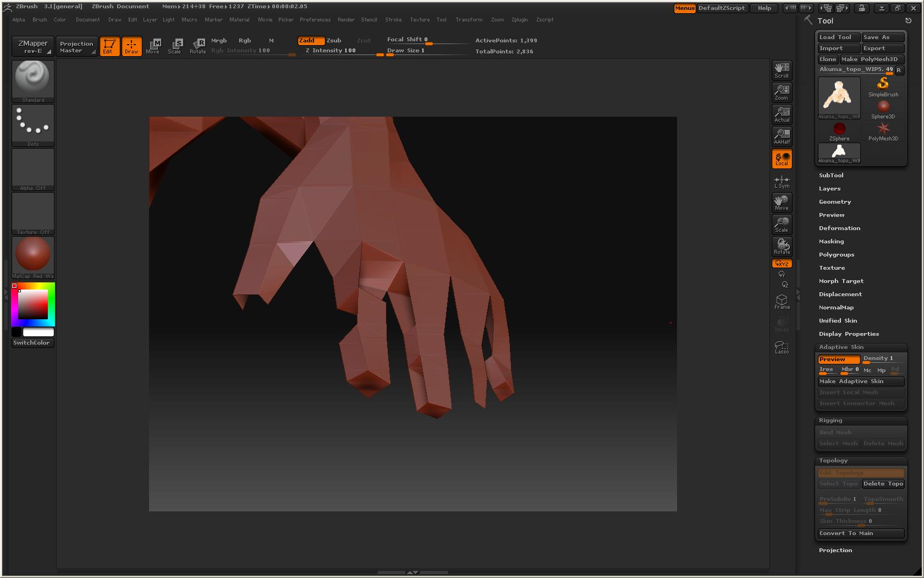Enable Zsub sculpting mode
This screenshot has height=578, width=924.
click(334, 40)
